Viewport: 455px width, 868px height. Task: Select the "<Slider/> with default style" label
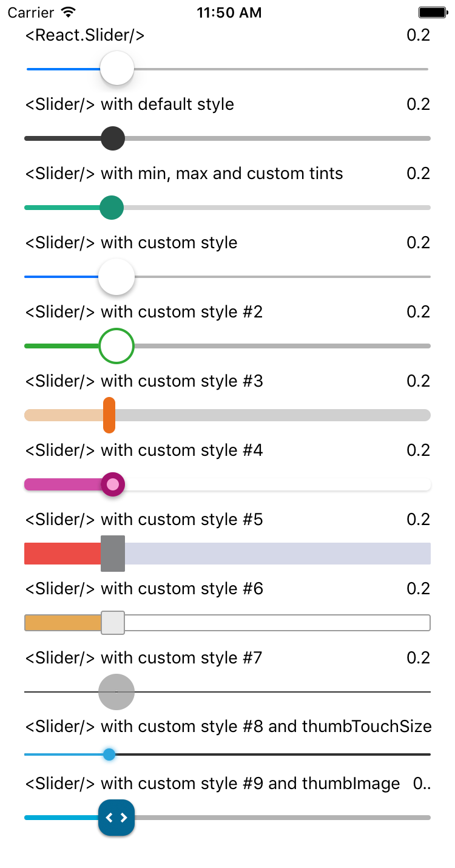point(129,104)
